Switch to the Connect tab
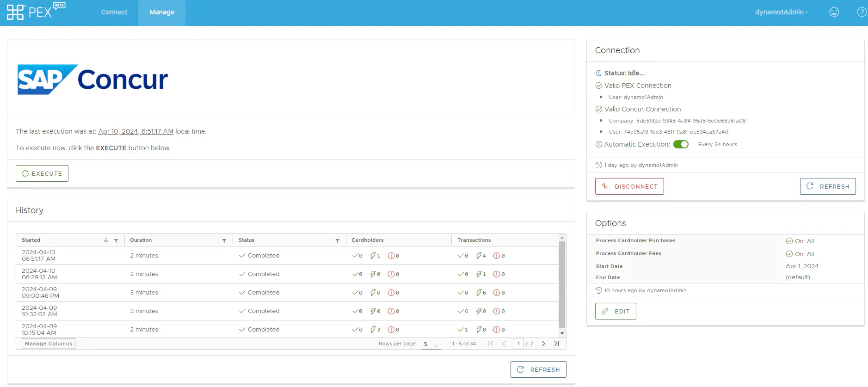 pos(114,12)
